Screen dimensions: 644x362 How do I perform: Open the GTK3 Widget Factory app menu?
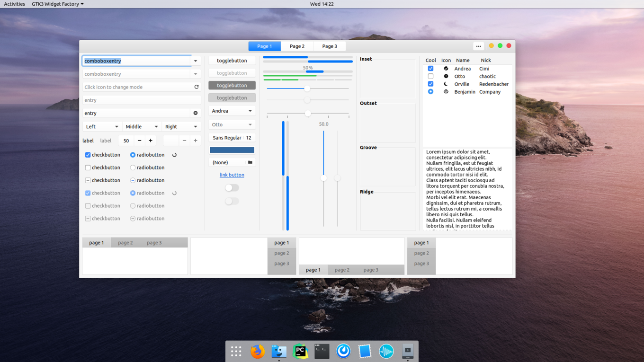(x=58, y=4)
